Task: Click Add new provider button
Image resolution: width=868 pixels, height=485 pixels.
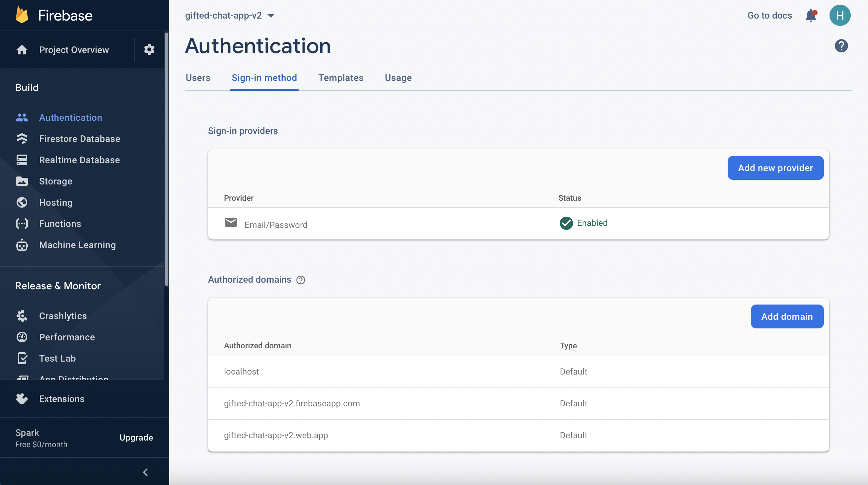Action: tap(776, 168)
